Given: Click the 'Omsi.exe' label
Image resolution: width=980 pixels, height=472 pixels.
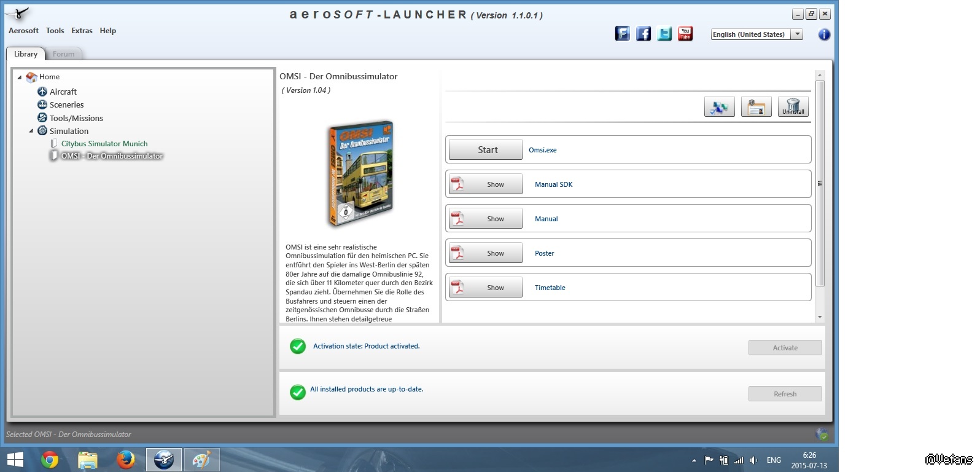Looking at the screenshot, I should tap(543, 150).
